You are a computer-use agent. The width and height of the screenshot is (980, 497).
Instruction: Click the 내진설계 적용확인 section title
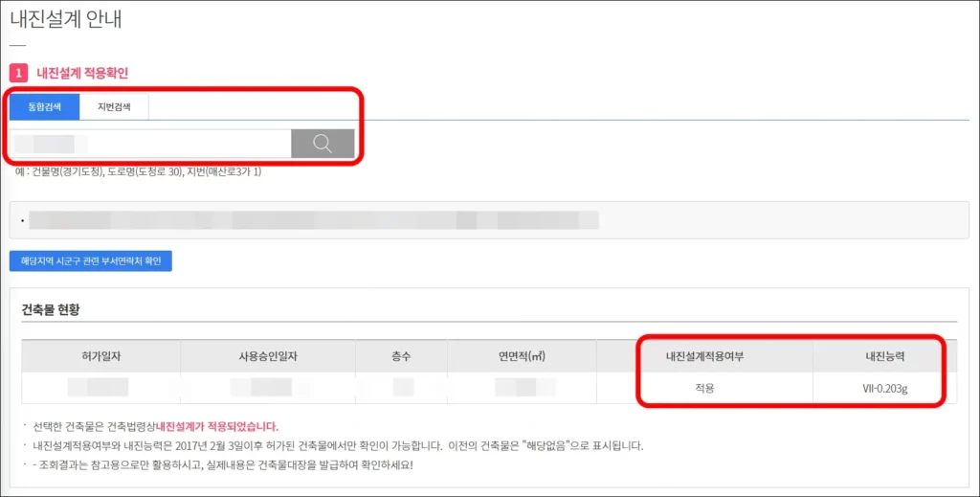click(82, 73)
